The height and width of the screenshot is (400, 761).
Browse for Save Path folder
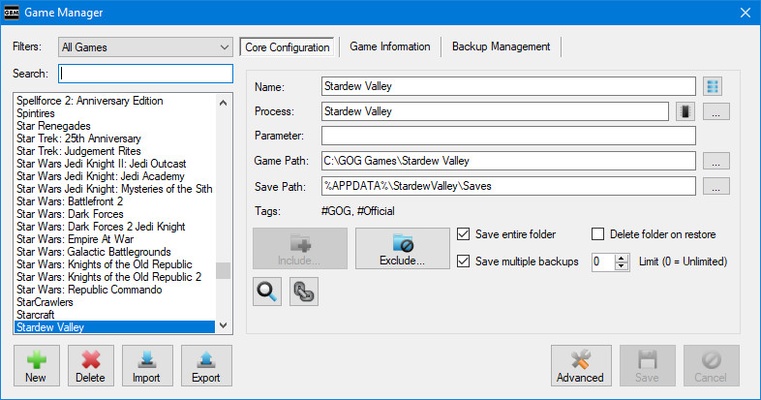click(716, 186)
